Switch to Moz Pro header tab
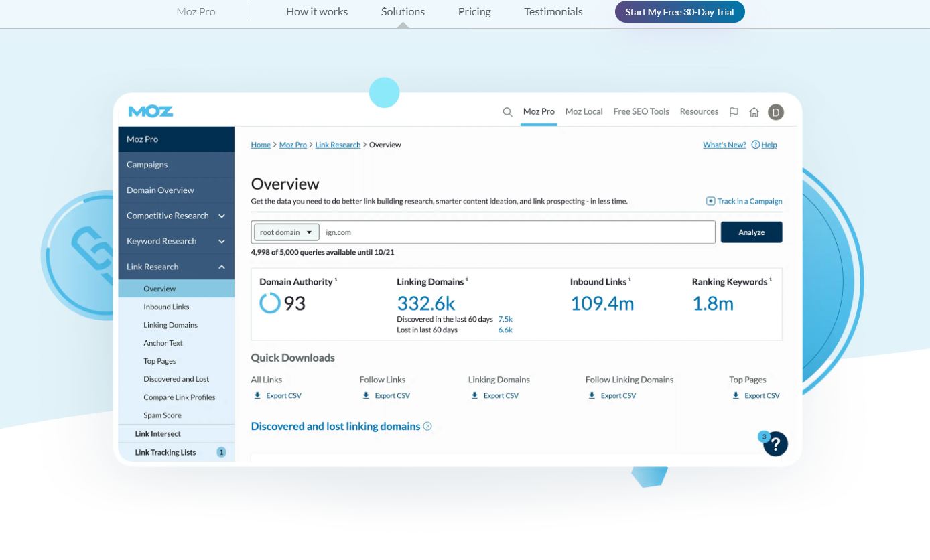Screen dimensions: 930x560 pos(539,112)
